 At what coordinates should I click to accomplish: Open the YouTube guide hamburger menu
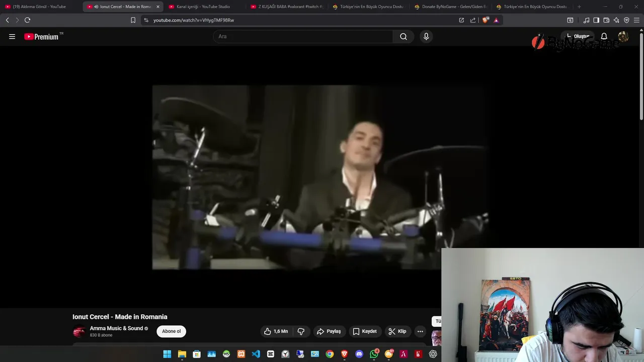pyautogui.click(x=12, y=37)
